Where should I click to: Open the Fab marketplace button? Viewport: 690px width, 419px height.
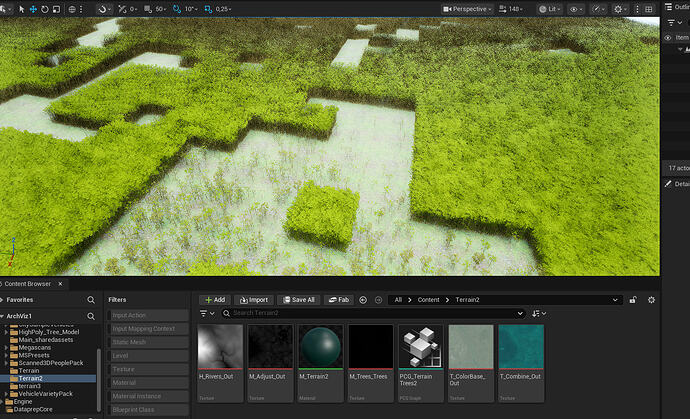(x=339, y=300)
